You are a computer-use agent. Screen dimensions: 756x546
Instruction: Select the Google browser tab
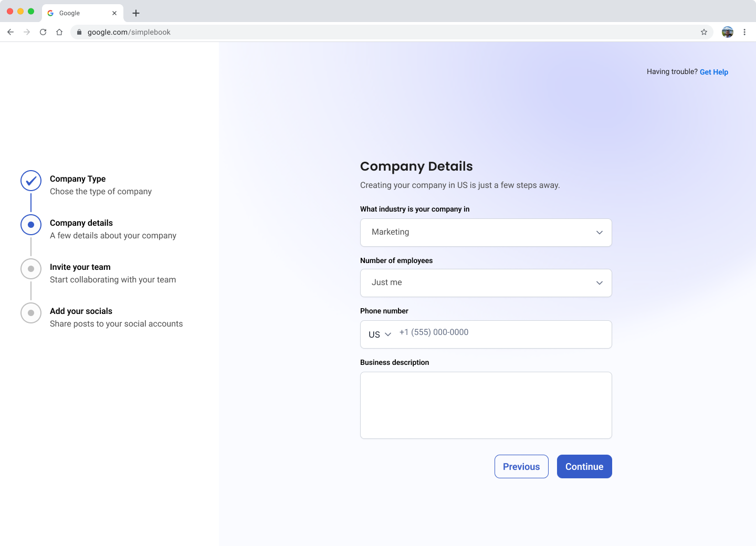click(x=82, y=13)
